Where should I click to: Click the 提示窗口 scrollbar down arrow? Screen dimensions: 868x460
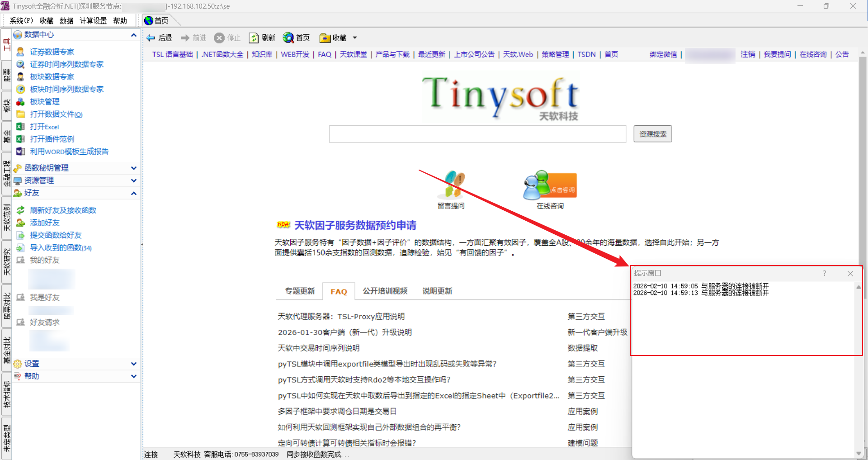point(859,453)
